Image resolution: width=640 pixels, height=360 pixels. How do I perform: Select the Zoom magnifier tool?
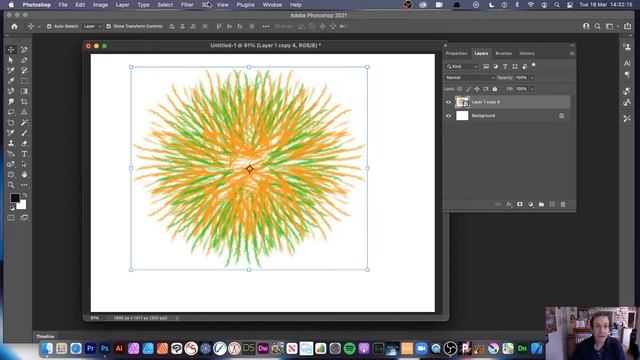pos(11,185)
